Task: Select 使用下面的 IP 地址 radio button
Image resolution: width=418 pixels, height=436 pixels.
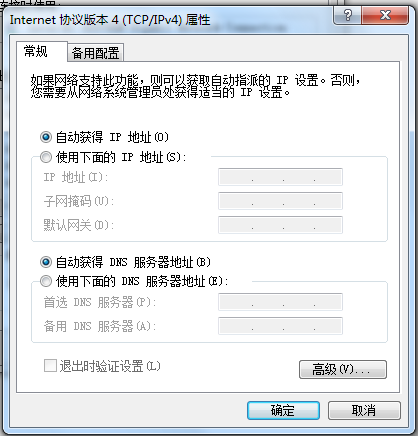Action: [46, 157]
